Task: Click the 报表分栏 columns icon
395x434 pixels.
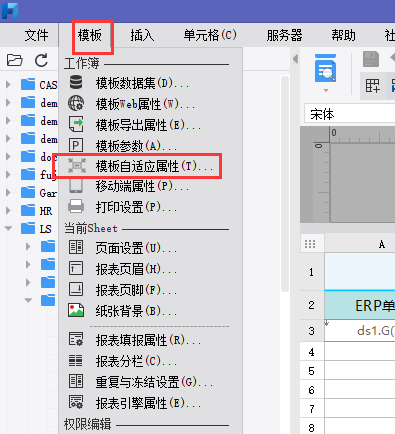Action: [76, 360]
